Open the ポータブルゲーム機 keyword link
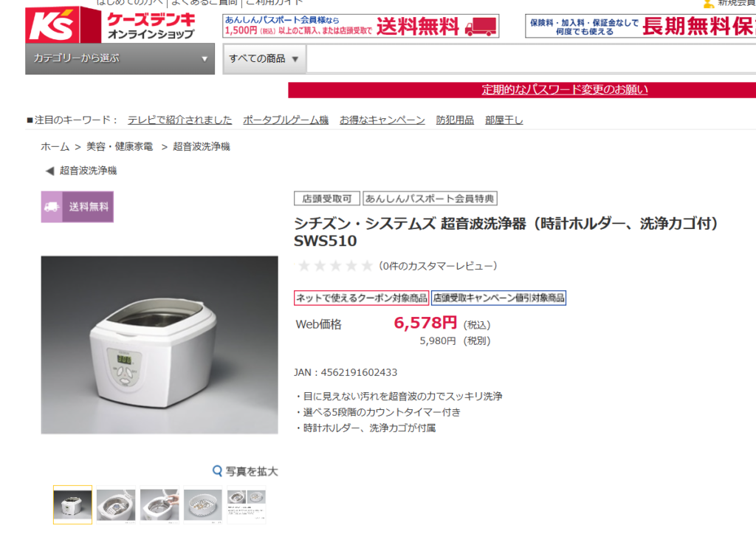Image resolution: width=756 pixels, height=551 pixels. (286, 120)
